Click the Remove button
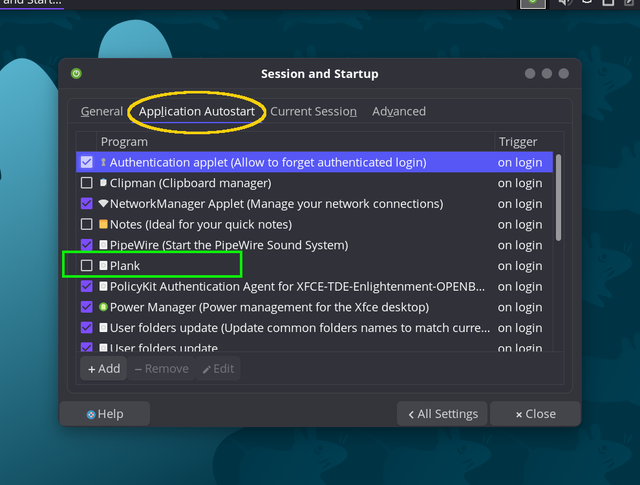640x485 pixels. (x=161, y=369)
